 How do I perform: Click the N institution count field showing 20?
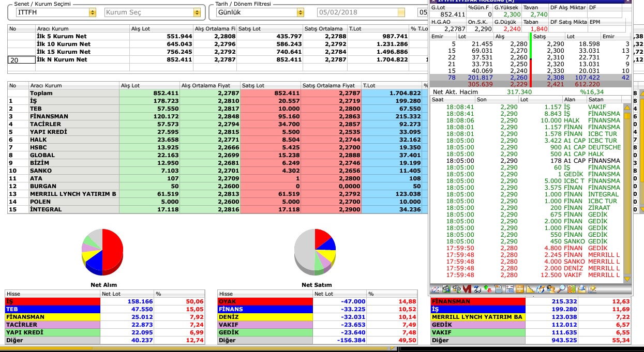coord(21,60)
